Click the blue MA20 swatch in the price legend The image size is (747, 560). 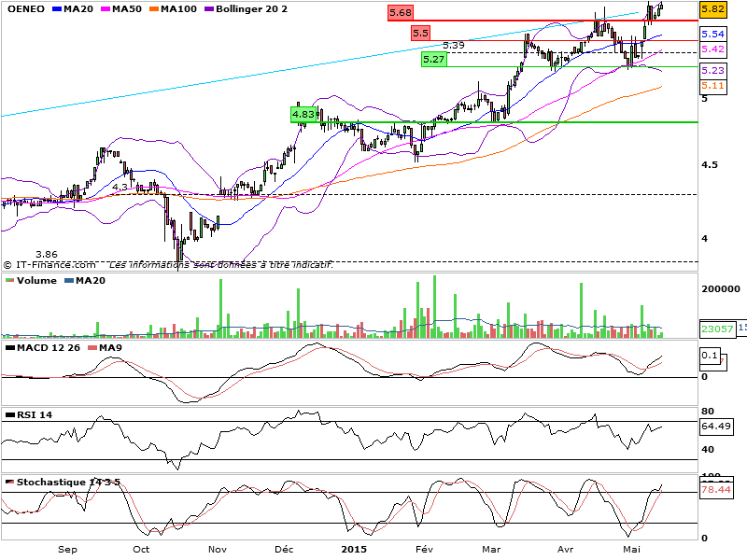point(57,9)
